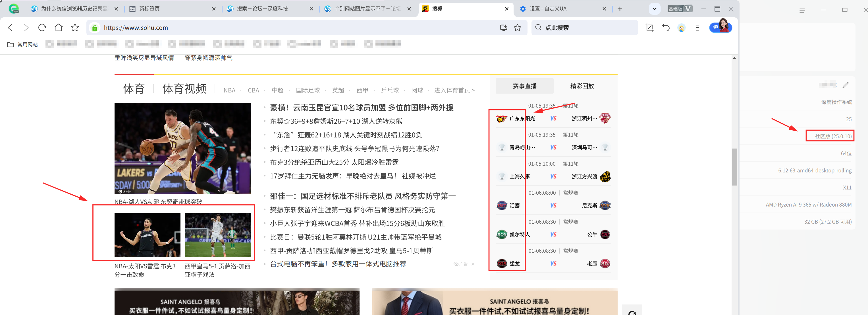Click the user account avatar icon
868x315 pixels.
tap(681, 28)
